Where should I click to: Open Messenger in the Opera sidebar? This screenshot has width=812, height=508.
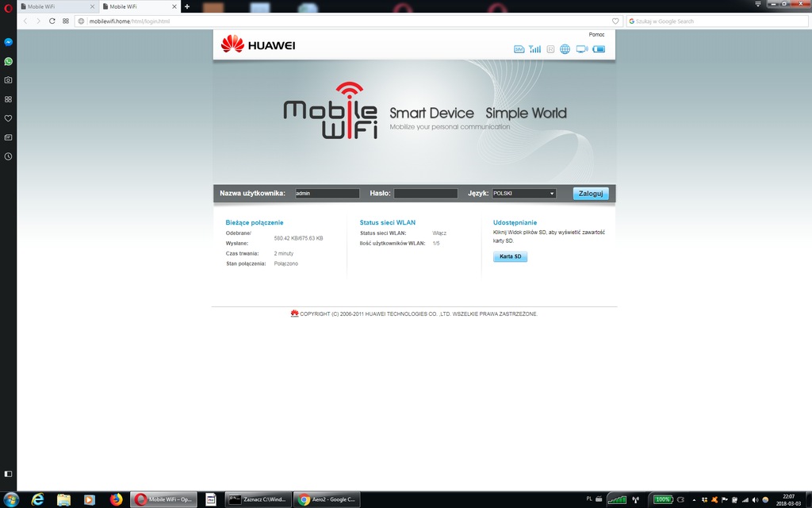pyautogui.click(x=8, y=42)
